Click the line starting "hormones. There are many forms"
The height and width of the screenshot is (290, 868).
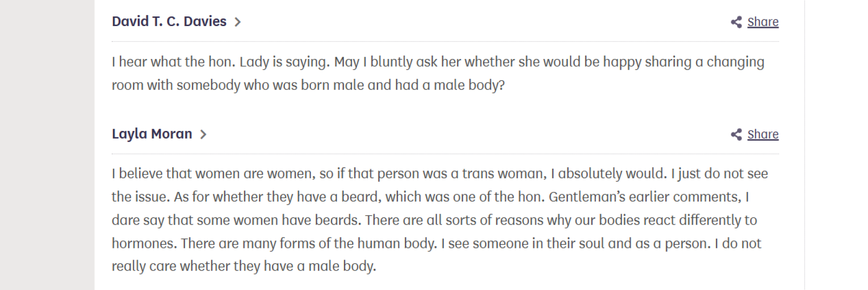click(436, 243)
